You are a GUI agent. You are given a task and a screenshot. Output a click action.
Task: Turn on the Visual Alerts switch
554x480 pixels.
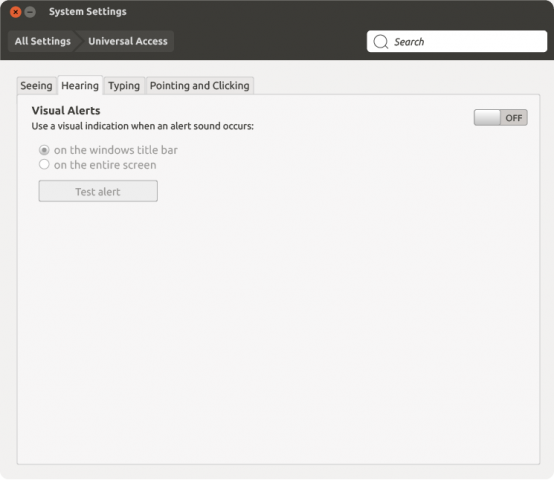tap(500, 118)
